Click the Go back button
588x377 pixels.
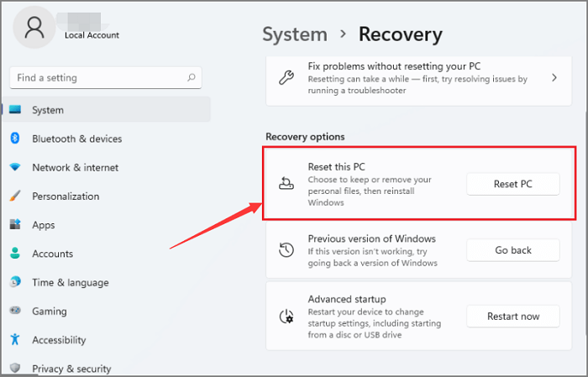[513, 250]
